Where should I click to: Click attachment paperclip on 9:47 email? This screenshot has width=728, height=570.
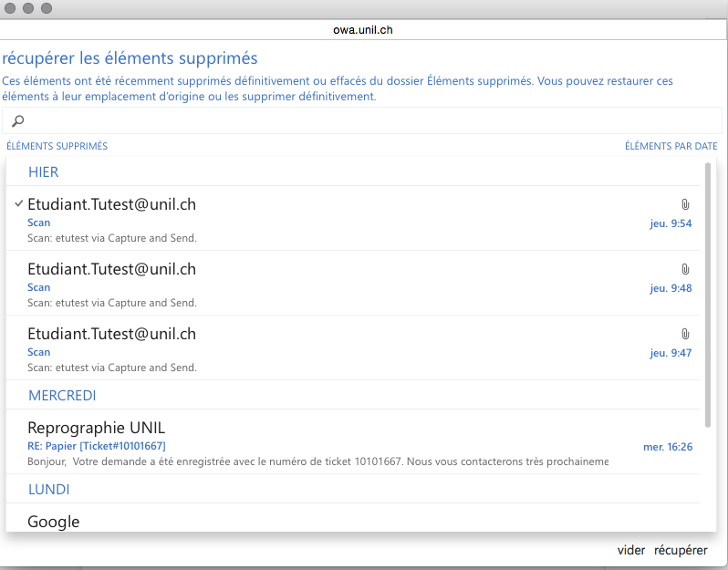point(685,335)
